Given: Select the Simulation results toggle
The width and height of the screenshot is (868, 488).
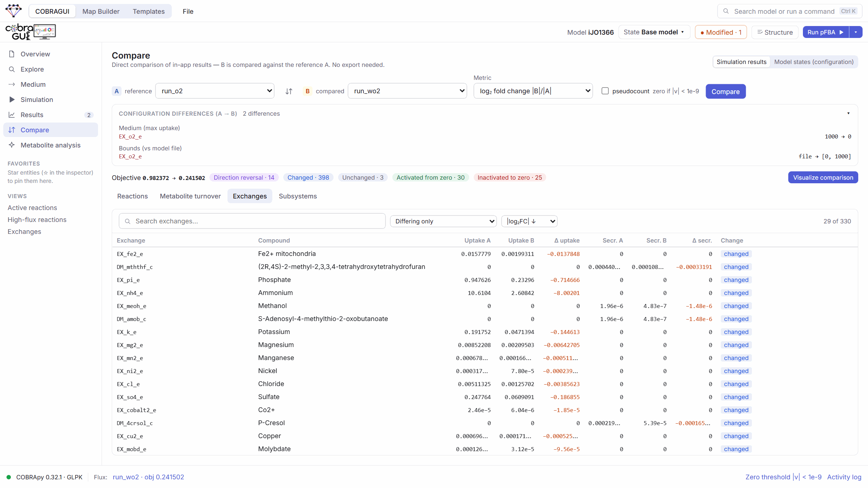Looking at the screenshot, I should click(x=741, y=62).
